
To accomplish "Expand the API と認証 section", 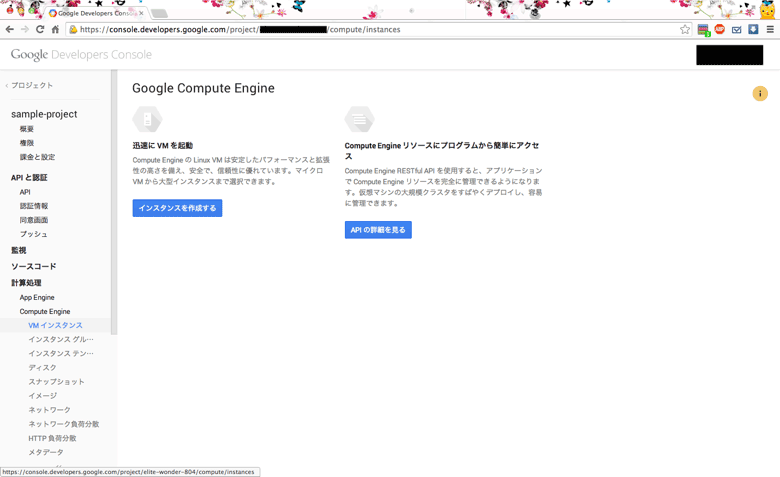I will [x=29, y=178].
